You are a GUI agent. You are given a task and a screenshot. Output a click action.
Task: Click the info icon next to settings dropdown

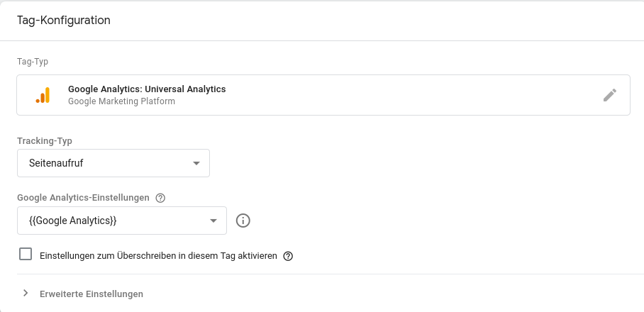243,221
